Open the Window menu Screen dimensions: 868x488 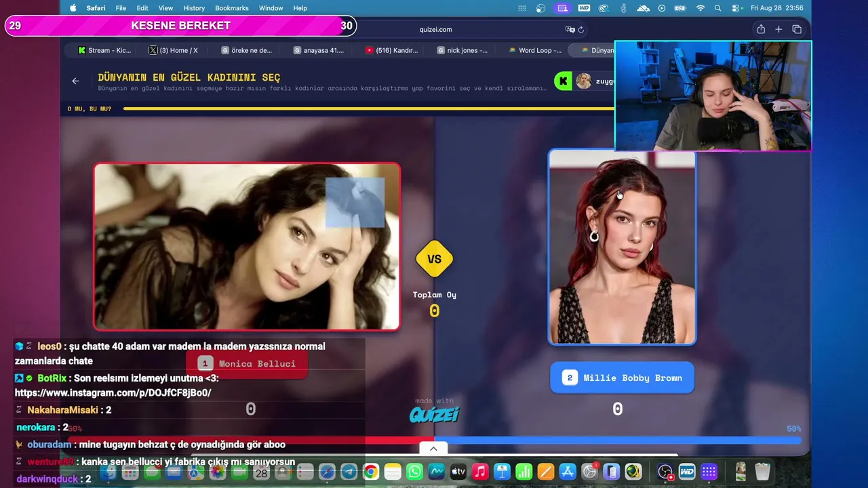[271, 8]
